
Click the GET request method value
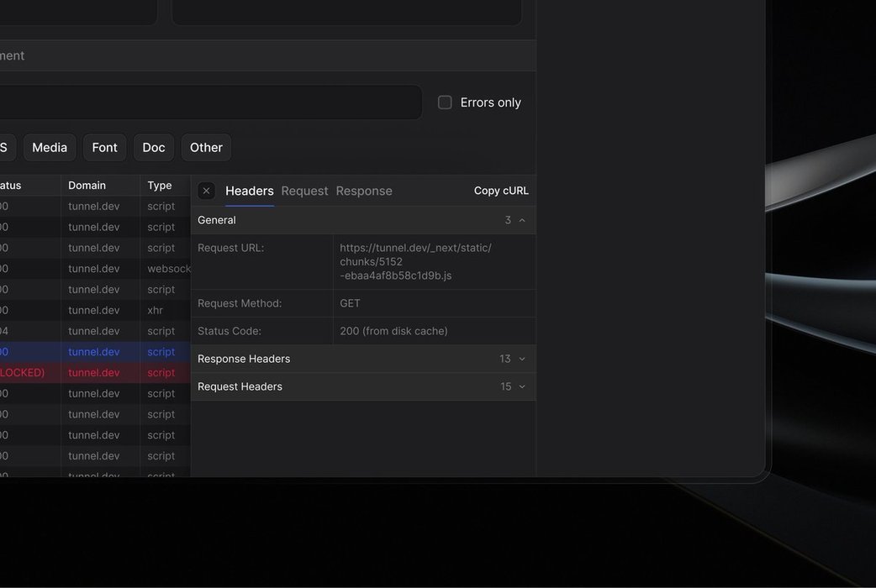pyautogui.click(x=350, y=303)
